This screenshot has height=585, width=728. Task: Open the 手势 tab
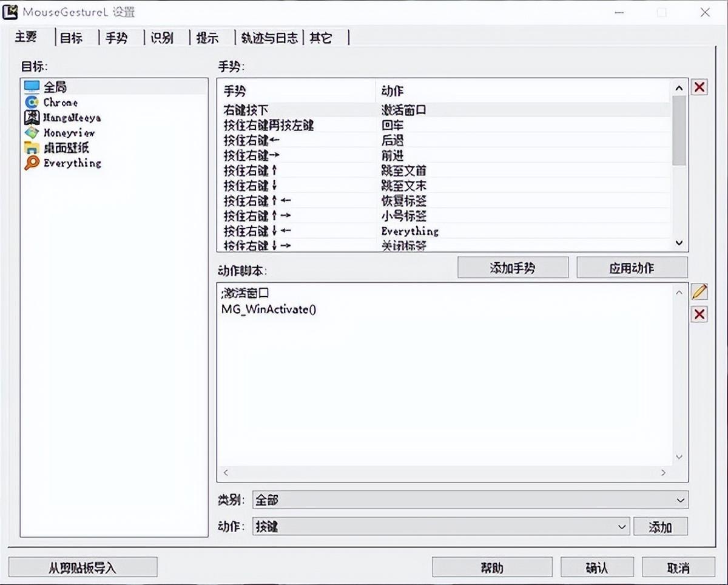click(x=116, y=38)
